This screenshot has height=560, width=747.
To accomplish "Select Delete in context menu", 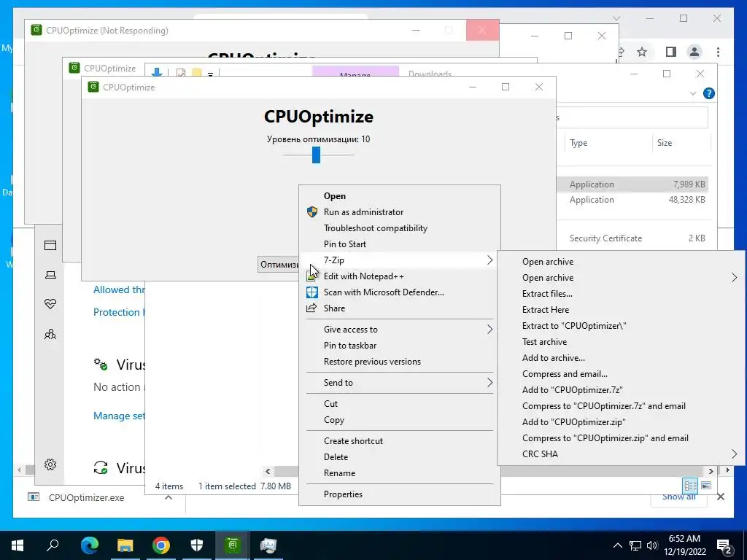I will coord(336,457).
